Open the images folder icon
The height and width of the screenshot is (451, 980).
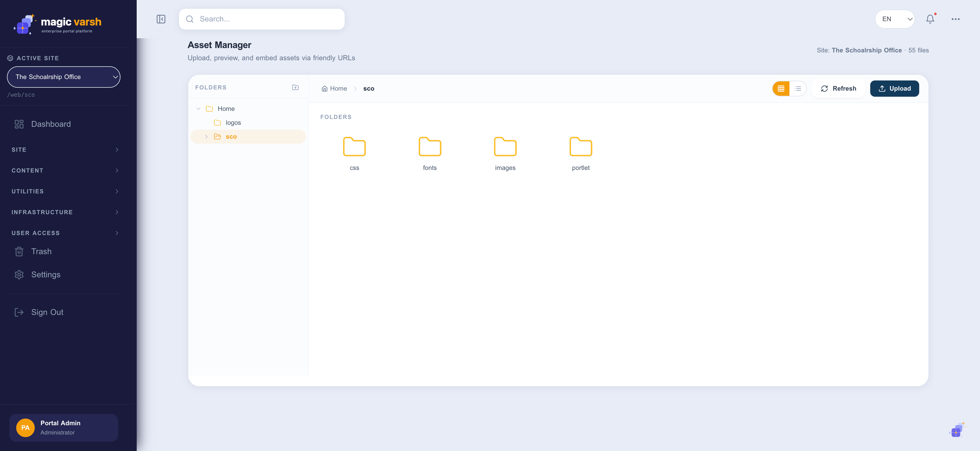pyautogui.click(x=505, y=146)
